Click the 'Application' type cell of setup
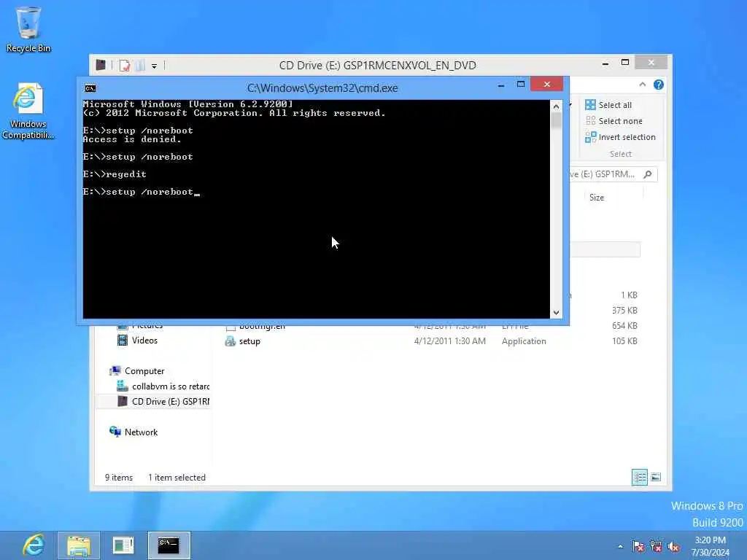Screen dimensions: 747x560 coord(524,341)
